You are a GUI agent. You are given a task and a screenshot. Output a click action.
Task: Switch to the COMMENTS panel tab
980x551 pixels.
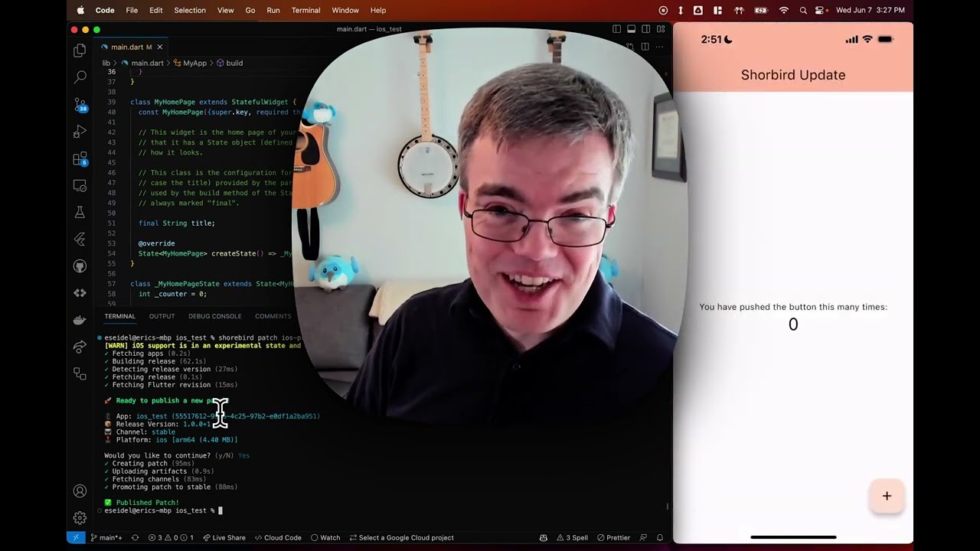click(x=273, y=316)
